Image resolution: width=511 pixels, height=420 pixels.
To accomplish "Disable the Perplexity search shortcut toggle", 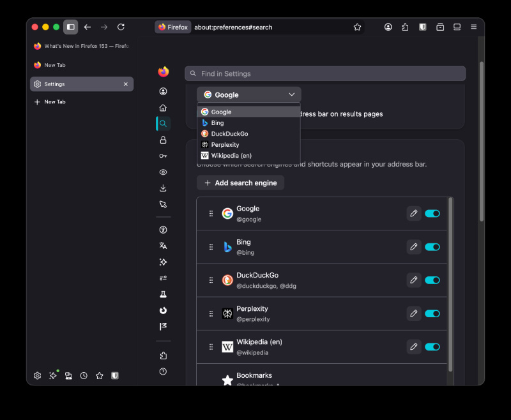I will (432, 313).
